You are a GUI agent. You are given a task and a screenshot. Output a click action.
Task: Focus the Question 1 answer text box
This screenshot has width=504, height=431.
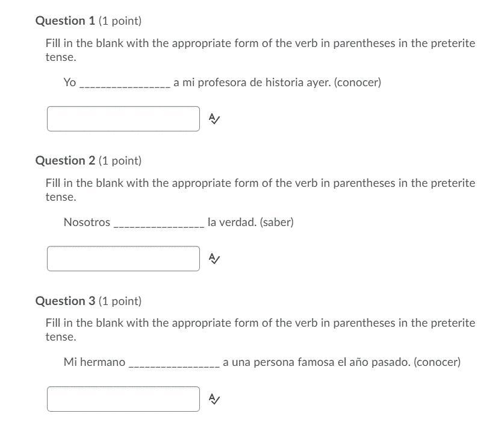[123, 119]
